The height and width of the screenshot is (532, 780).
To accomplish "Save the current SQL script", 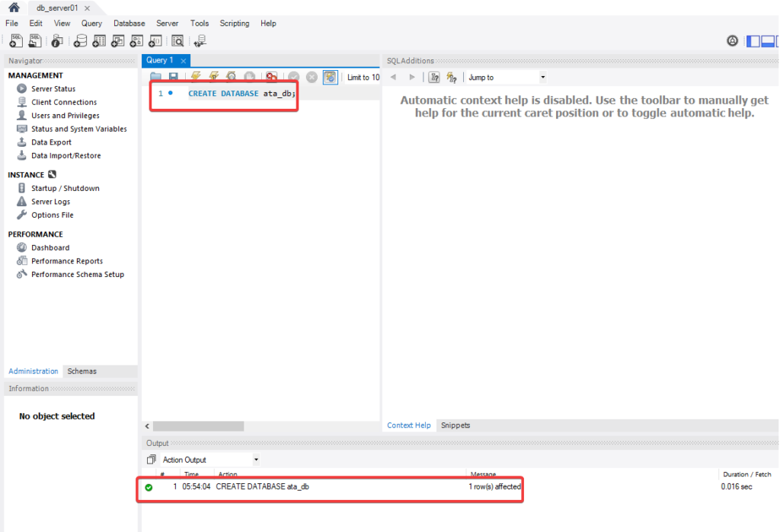I will click(173, 76).
